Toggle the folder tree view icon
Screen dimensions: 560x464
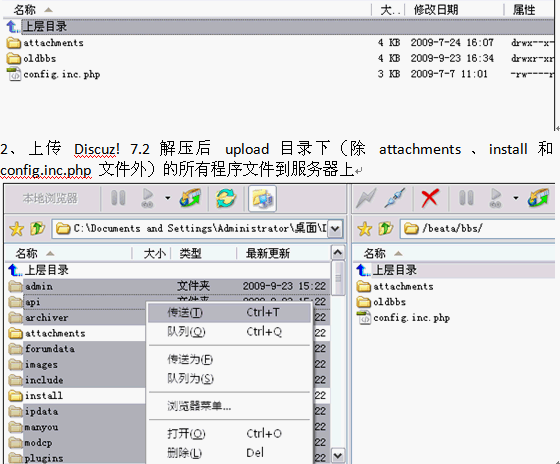pyautogui.click(x=262, y=199)
